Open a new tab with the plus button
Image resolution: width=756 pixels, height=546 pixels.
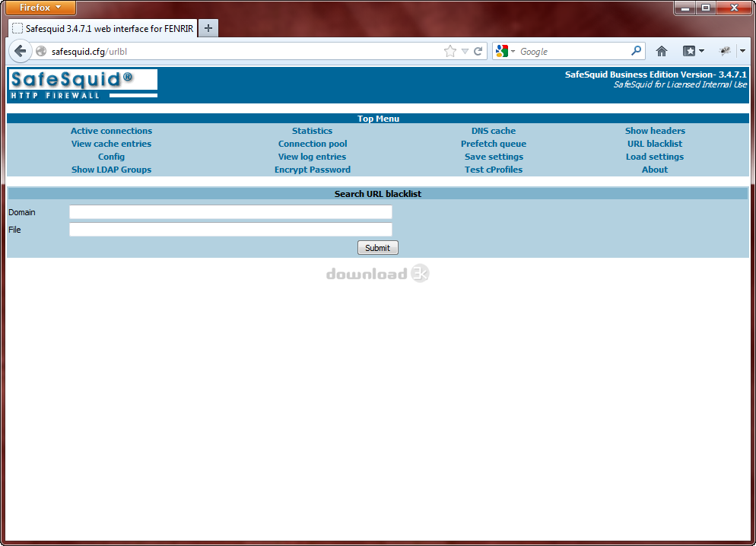[x=208, y=28]
